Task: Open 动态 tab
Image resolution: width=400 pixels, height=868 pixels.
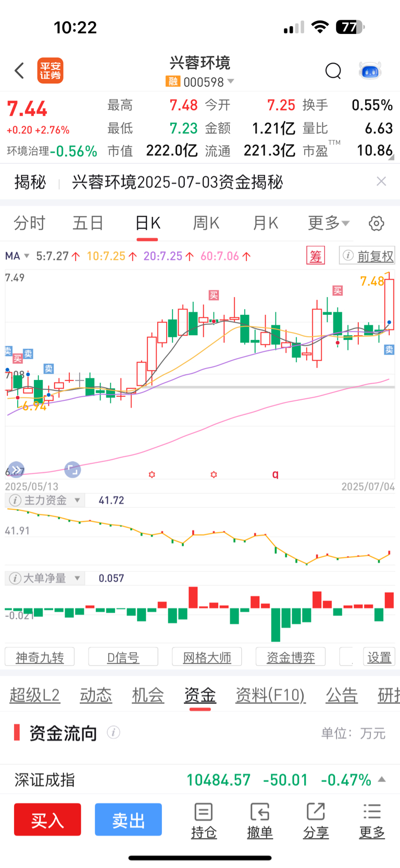Action: click(x=96, y=695)
